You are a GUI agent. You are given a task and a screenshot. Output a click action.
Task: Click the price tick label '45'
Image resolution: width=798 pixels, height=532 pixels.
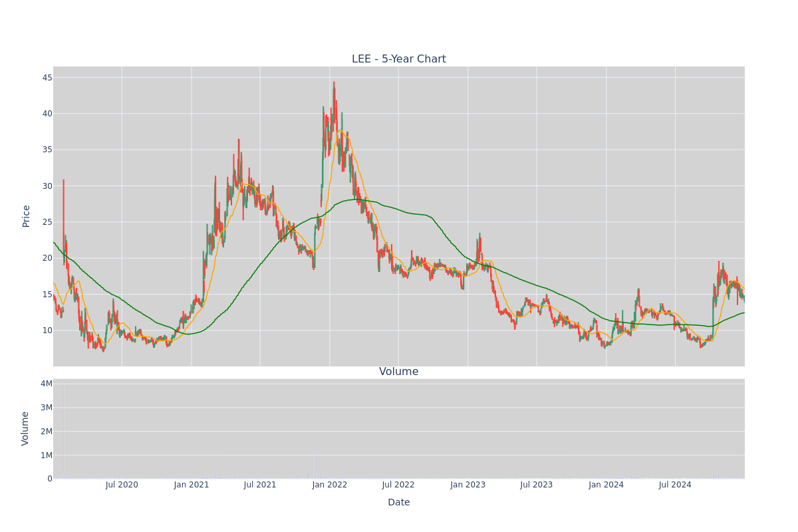click(x=47, y=77)
